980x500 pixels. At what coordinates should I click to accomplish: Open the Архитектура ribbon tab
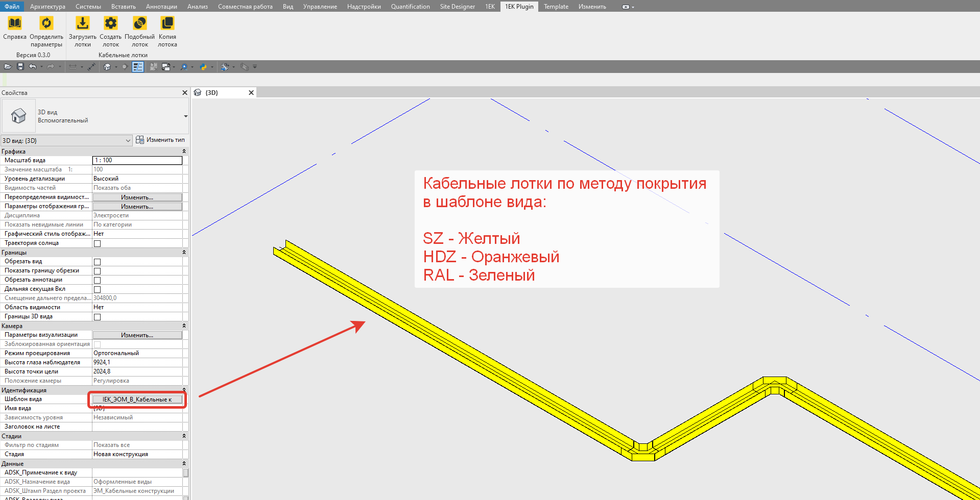pos(47,7)
